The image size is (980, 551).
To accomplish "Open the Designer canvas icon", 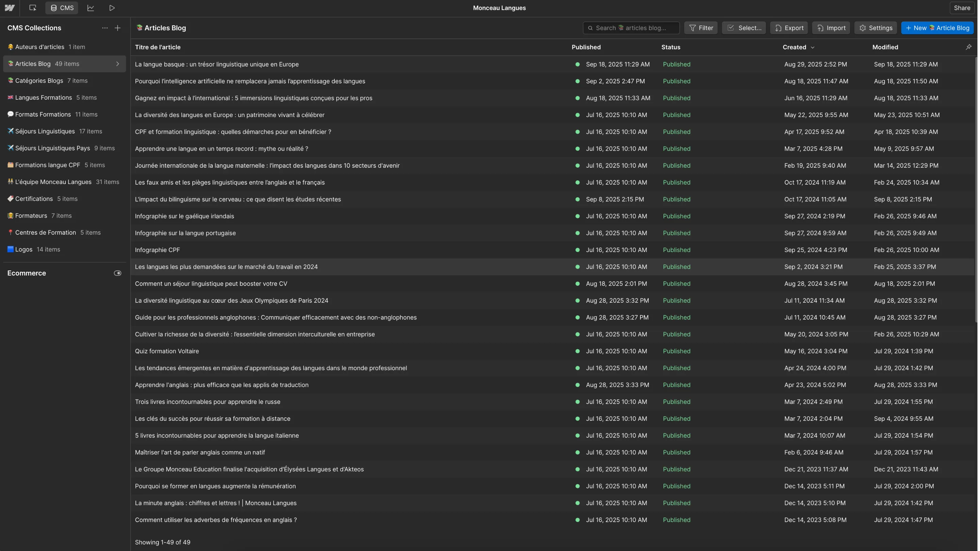I will pyautogui.click(x=33, y=7).
